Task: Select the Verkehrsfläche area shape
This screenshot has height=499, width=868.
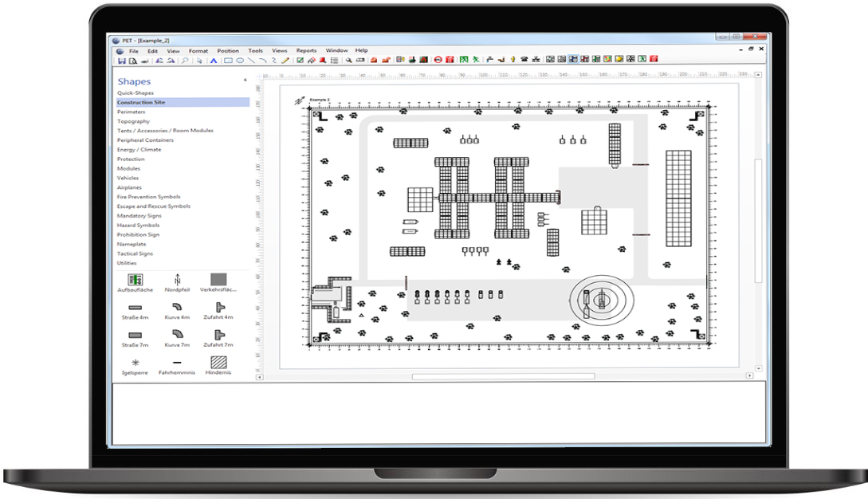Action: pos(217,280)
